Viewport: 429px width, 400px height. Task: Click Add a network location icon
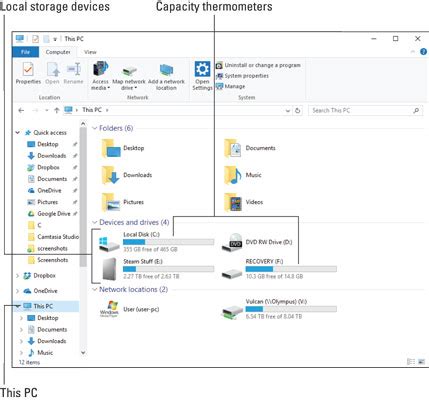[x=166, y=70]
